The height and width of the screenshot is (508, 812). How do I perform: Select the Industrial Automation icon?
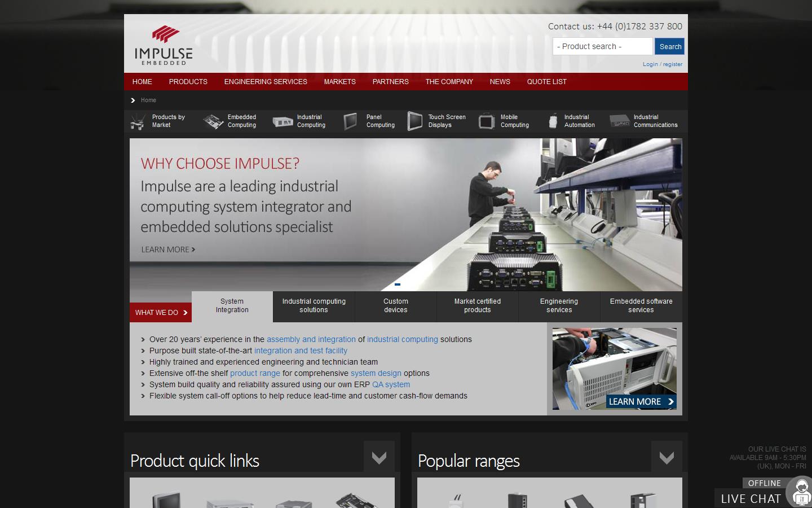pos(553,121)
